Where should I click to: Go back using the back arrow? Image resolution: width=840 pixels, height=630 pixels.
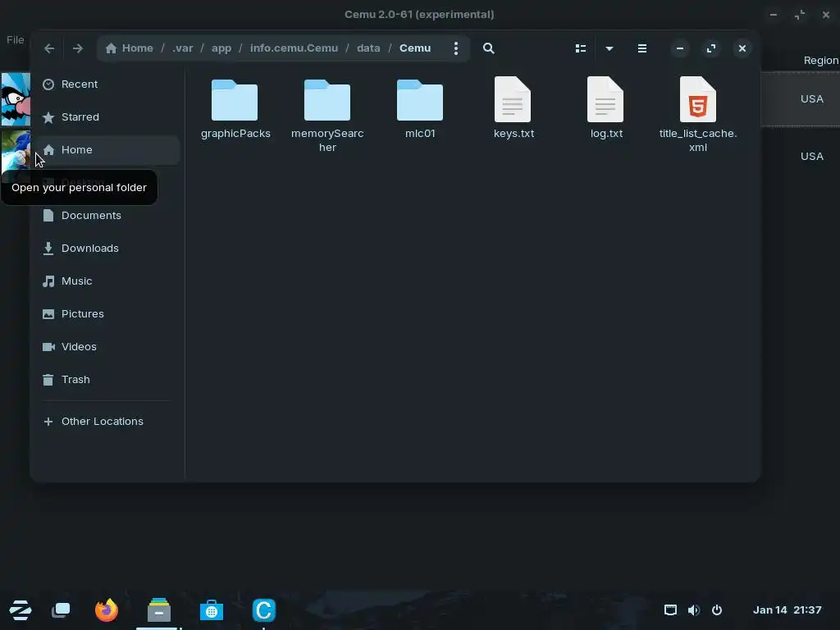tap(49, 48)
